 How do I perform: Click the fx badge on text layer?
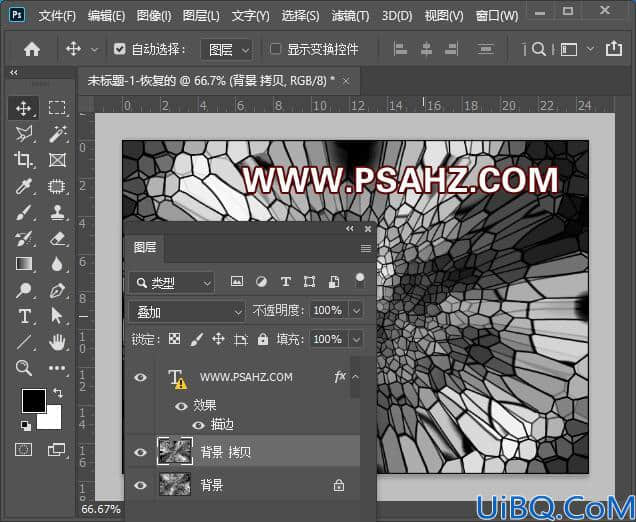[340, 377]
